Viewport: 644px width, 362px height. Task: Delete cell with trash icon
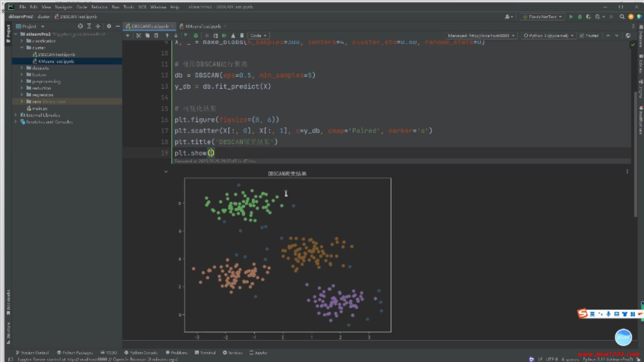[x=242, y=36]
